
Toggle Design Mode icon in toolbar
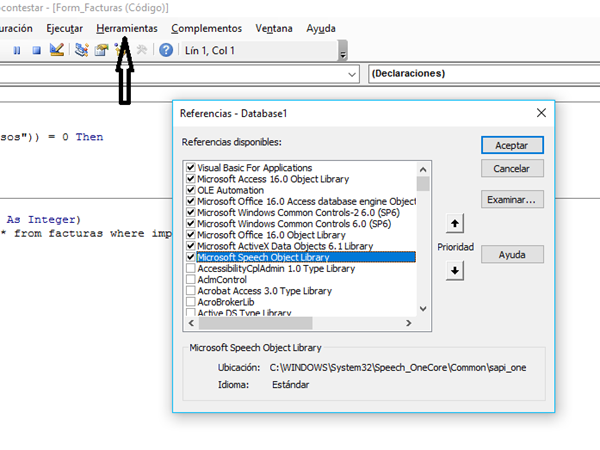coord(56,50)
